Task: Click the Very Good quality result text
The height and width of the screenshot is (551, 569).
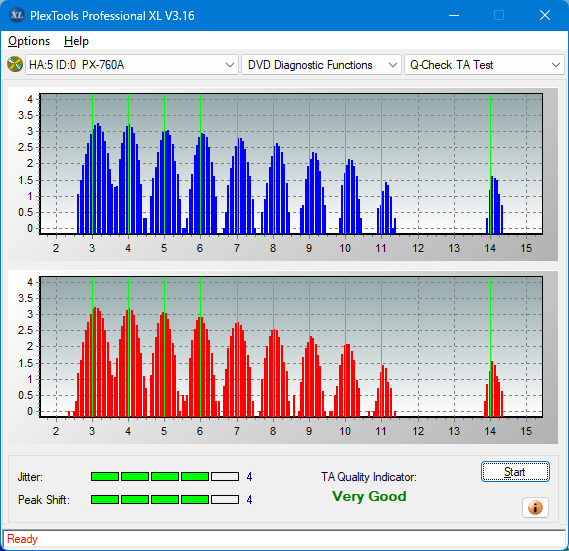Action: point(369,496)
